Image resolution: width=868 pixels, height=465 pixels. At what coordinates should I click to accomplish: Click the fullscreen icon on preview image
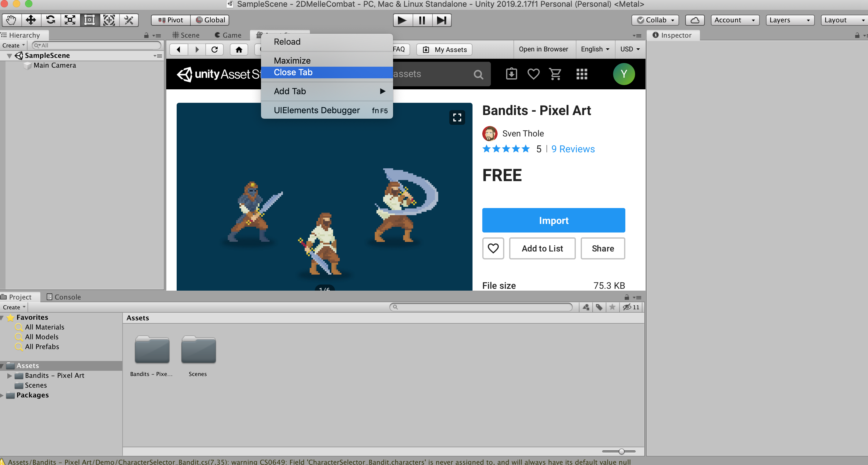point(457,117)
